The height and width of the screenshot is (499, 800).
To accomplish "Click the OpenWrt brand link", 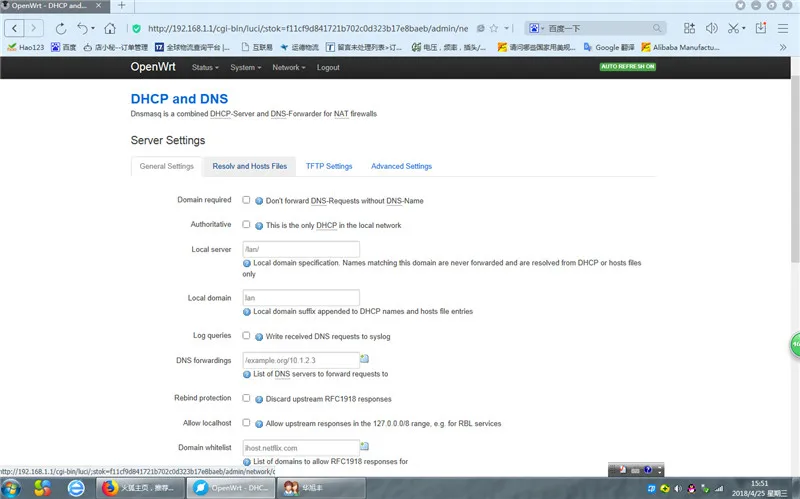I will (x=153, y=67).
